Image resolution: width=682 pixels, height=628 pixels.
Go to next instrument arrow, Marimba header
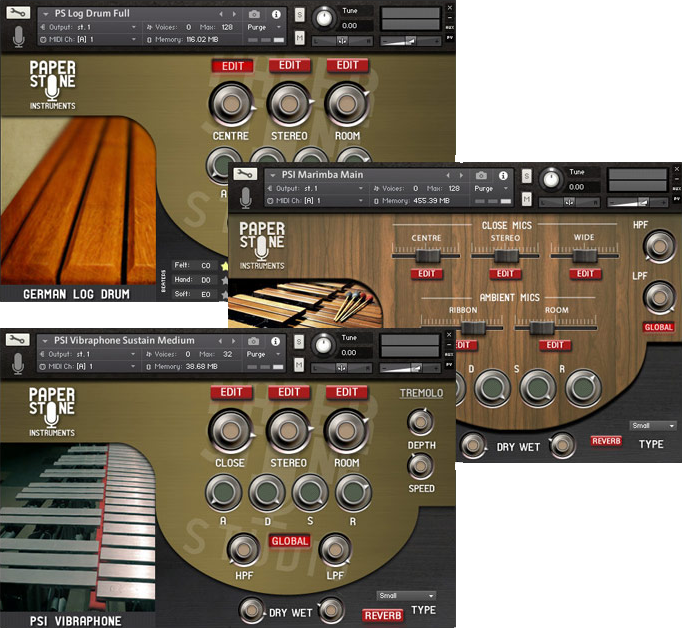click(461, 175)
